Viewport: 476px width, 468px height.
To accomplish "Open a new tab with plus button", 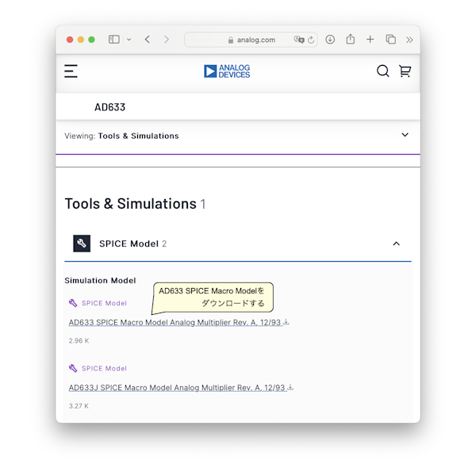I will click(370, 40).
